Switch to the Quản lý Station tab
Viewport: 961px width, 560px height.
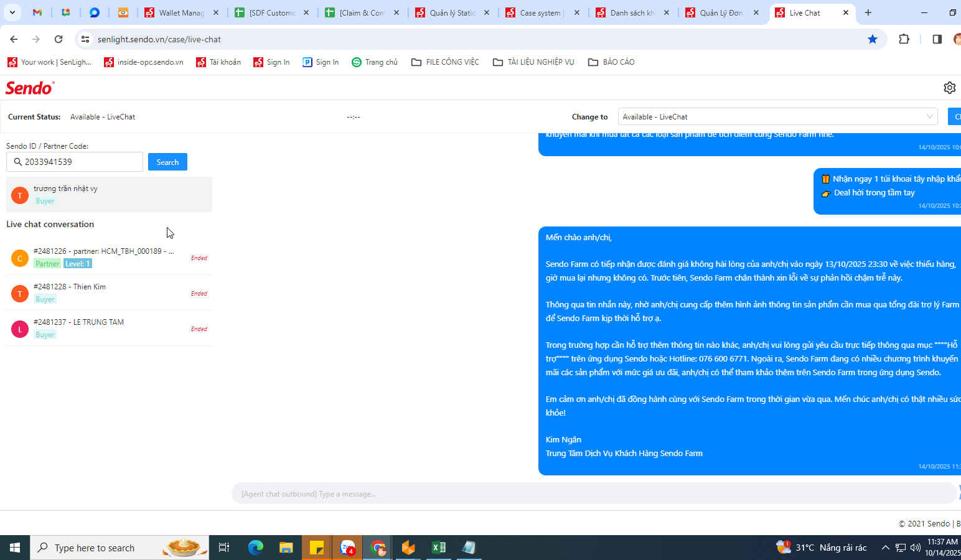coord(452,12)
